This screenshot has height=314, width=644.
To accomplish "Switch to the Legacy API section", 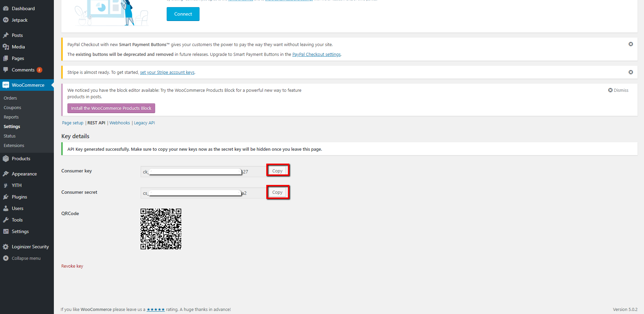I will tap(144, 123).
